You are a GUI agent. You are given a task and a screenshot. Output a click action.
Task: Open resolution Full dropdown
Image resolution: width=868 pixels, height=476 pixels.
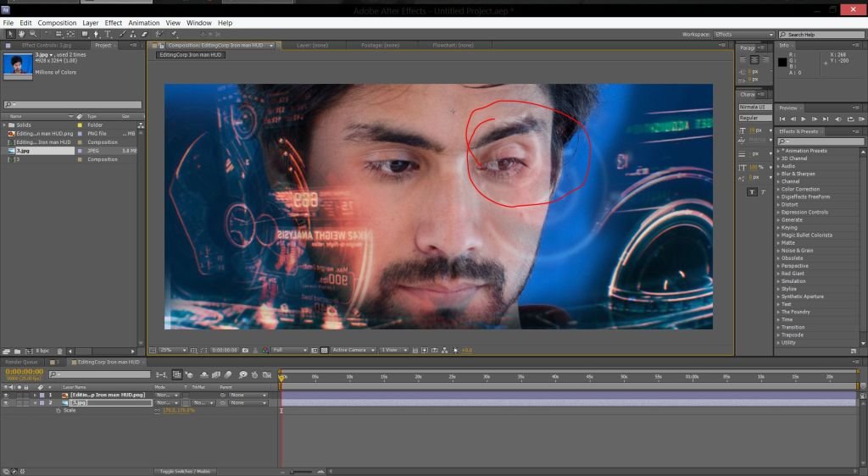click(x=289, y=350)
